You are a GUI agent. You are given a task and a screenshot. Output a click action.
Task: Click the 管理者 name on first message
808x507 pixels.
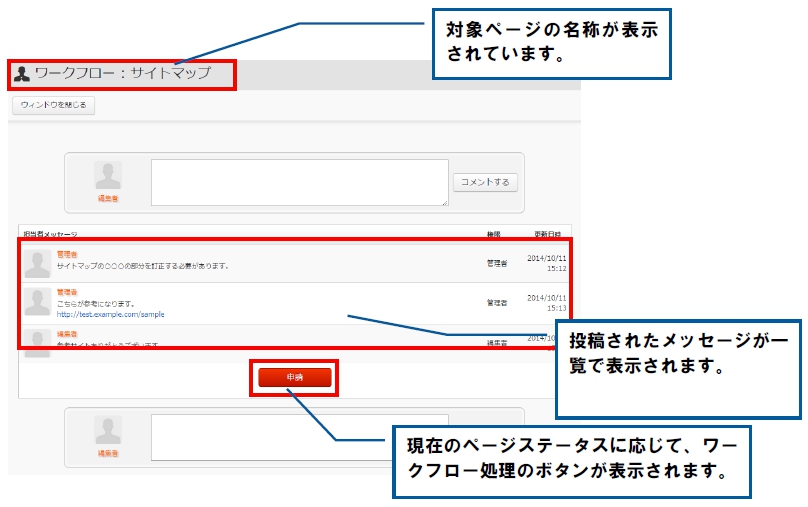67,255
